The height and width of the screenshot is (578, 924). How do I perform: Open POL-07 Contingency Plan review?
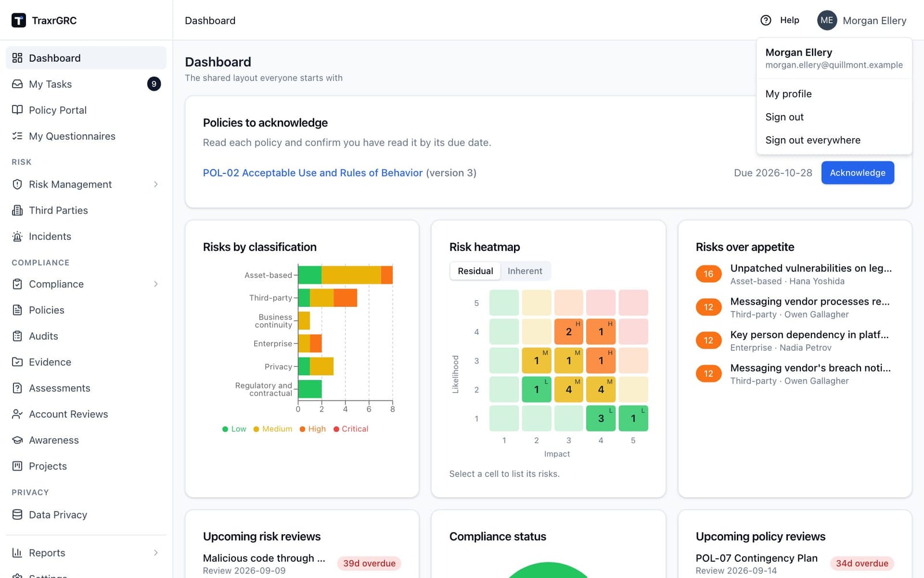757,558
